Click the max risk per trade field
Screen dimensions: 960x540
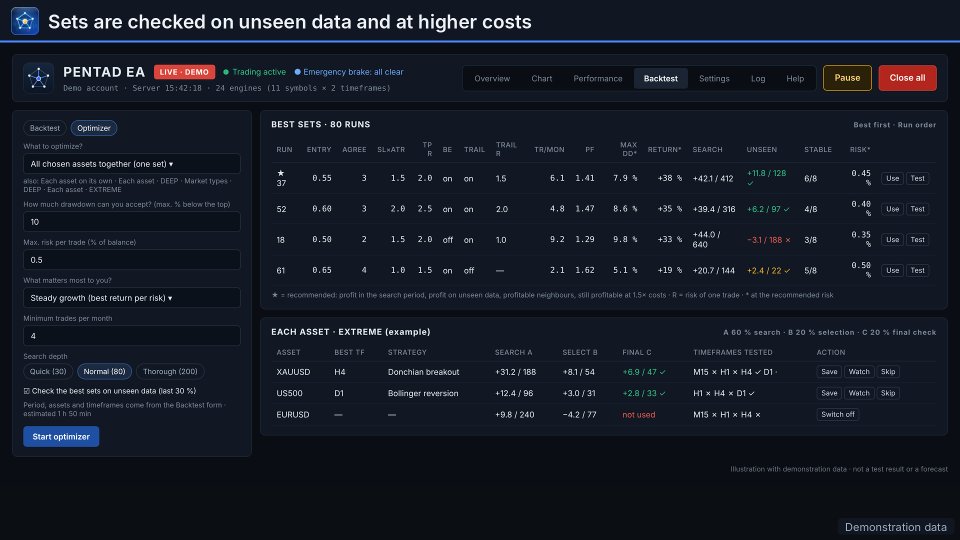pyautogui.click(x=132, y=260)
